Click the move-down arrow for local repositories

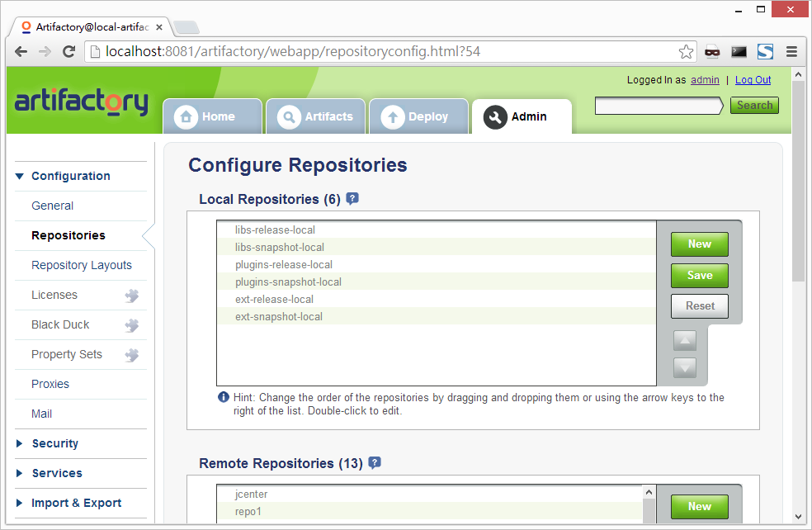click(685, 367)
